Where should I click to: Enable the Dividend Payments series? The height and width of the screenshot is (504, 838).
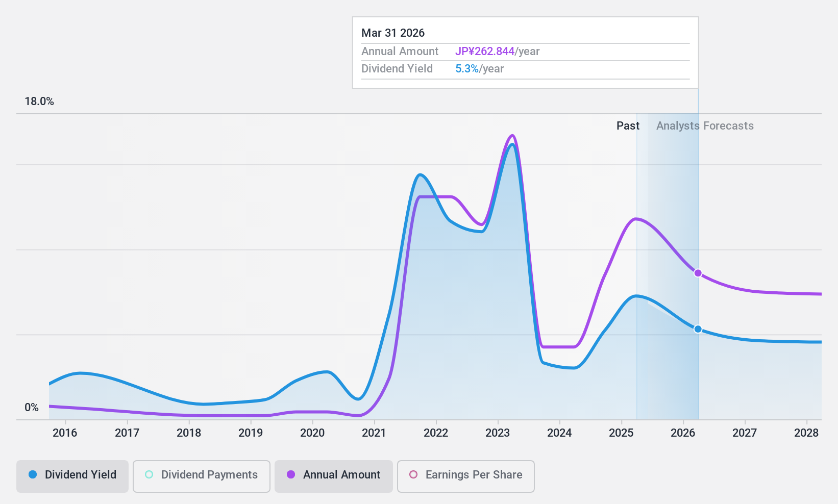coord(202,476)
